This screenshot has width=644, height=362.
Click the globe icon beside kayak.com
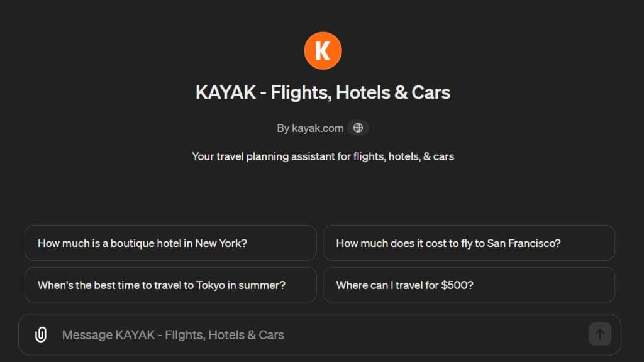(x=358, y=128)
